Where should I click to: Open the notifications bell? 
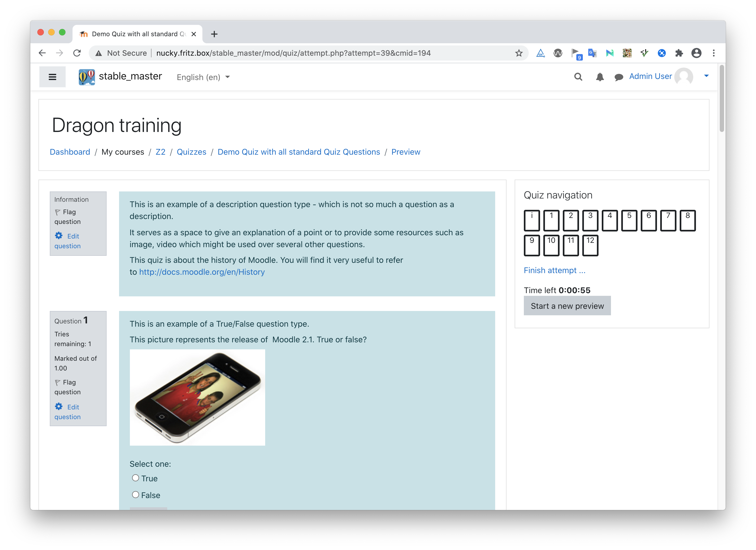pyautogui.click(x=600, y=77)
